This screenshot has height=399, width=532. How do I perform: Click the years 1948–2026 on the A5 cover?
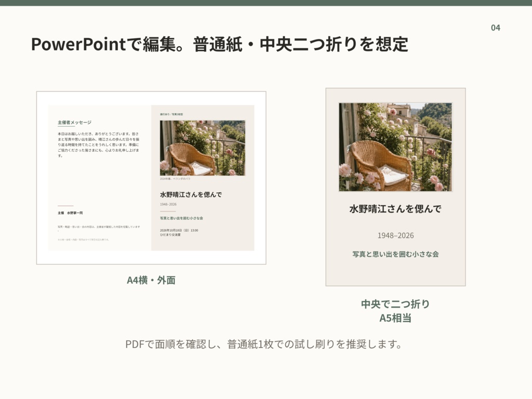tap(395, 235)
